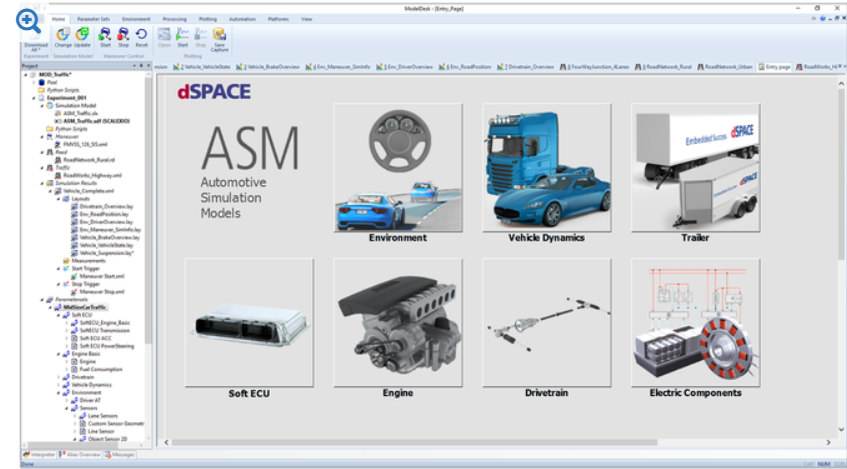Start the maneuver from Maneuver Control
The image size is (847, 469).
[105, 36]
